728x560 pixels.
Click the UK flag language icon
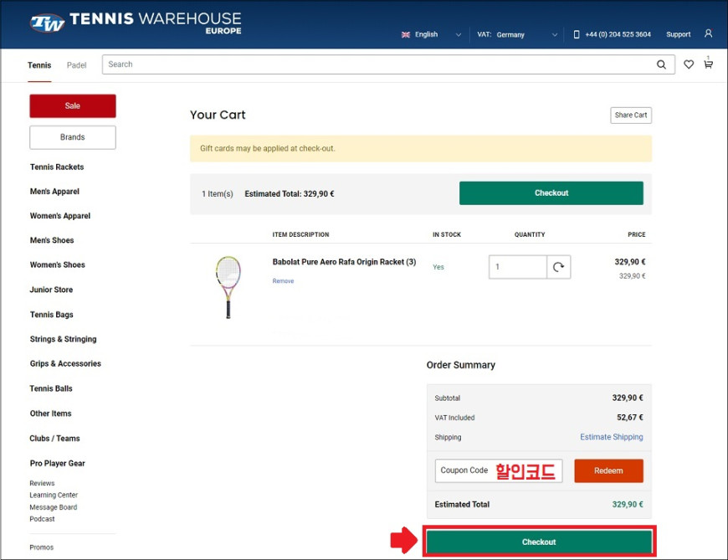click(406, 34)
